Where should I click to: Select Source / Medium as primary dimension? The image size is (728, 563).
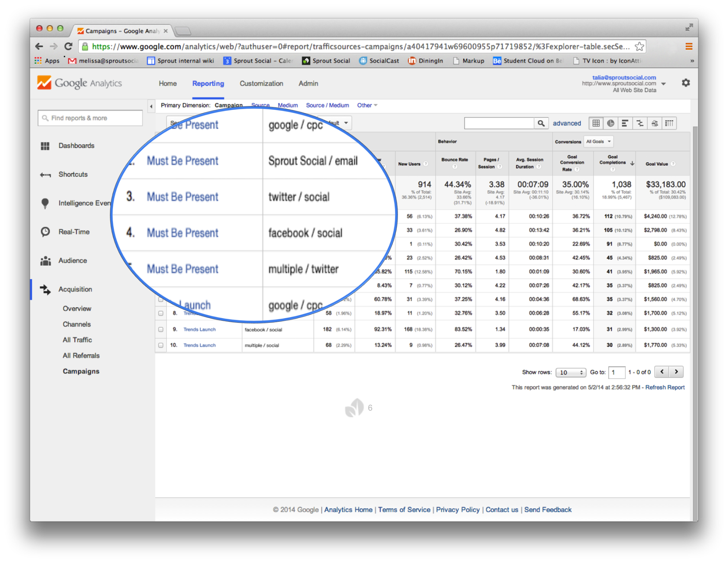(x=327, y=105)
